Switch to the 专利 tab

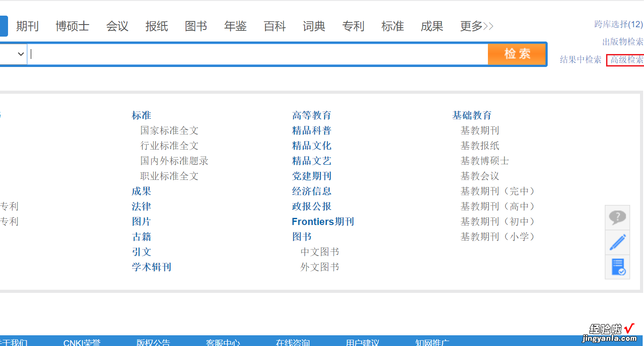point(353,26)
